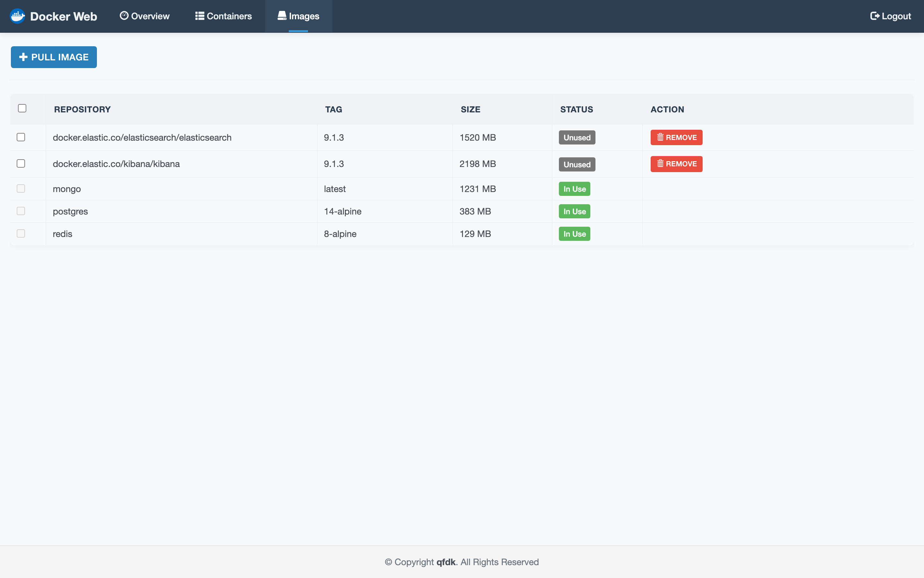Viewport: 924px width, 578px height.
Task: Click the 9.1.3 tag in the elasticsearch row
Action: pyautogui.click(x=334, y=138)
